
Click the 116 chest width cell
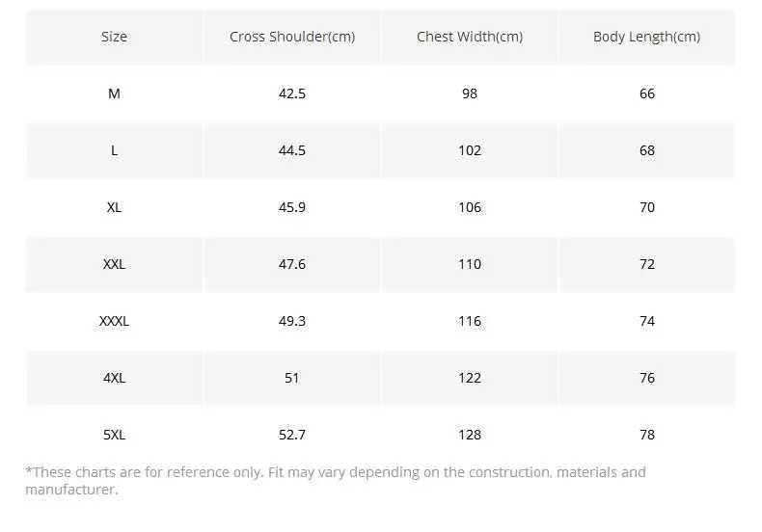click(x=470, y=321)
